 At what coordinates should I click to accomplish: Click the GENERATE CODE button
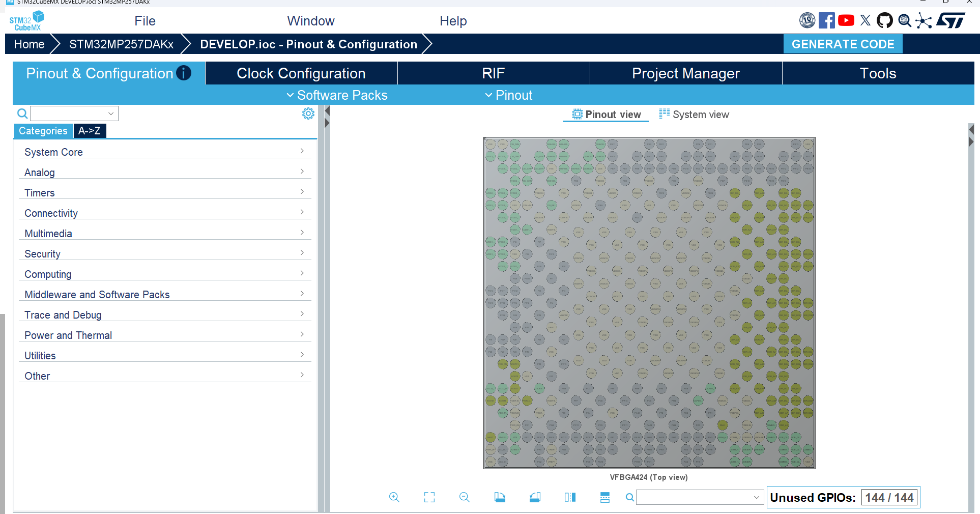tap(843, 44)
